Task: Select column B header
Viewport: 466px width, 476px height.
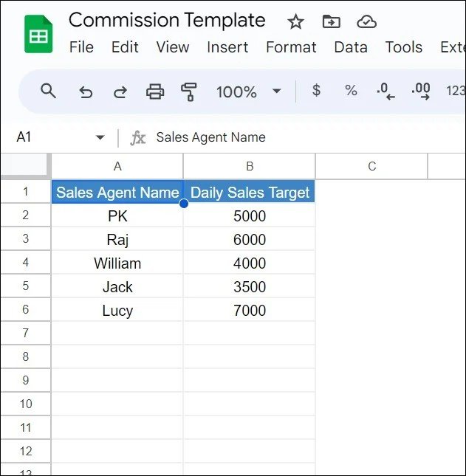Action: (250, 166)
